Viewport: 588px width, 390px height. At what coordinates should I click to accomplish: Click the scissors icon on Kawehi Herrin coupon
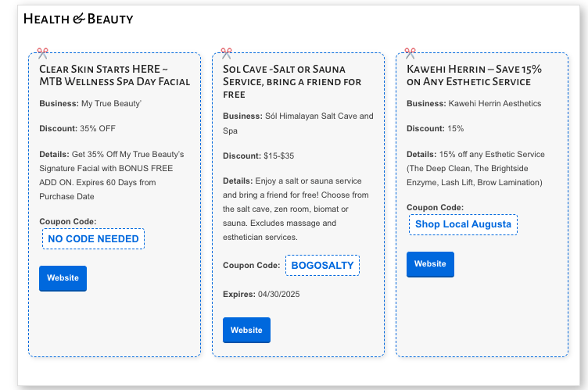pyautogui.click(x=410, y=53)
